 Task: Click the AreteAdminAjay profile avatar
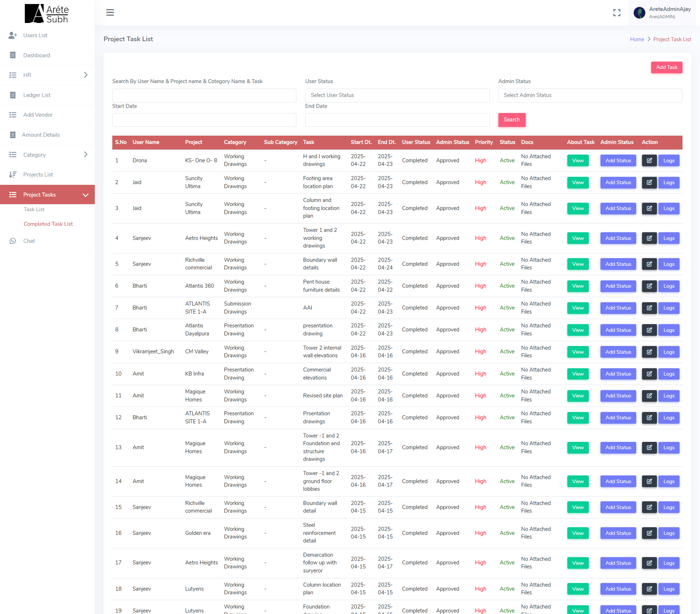point(639,13)
